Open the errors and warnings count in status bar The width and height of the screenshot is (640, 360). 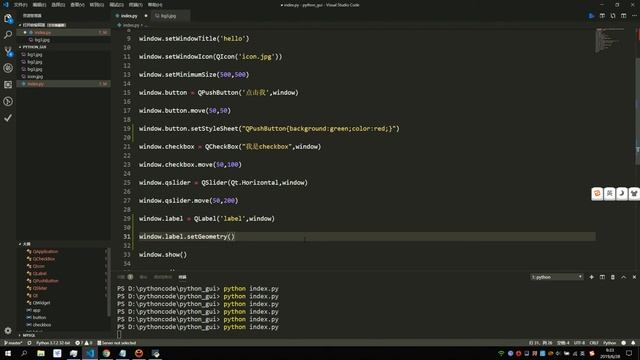[84, 343]
